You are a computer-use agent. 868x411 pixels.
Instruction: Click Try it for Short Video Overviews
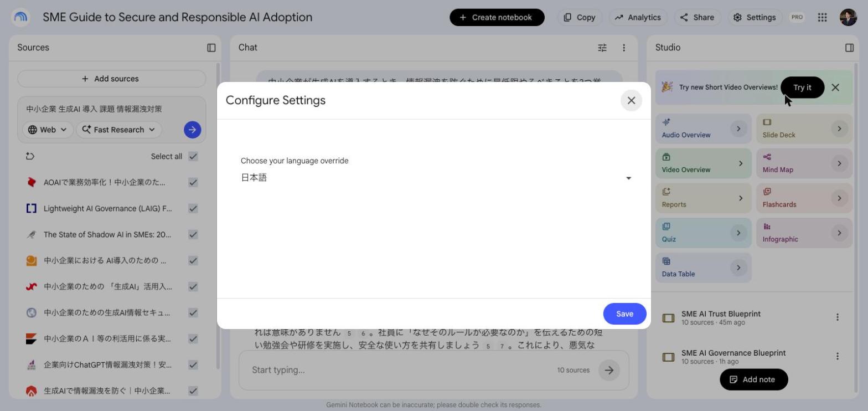point(802,88)
